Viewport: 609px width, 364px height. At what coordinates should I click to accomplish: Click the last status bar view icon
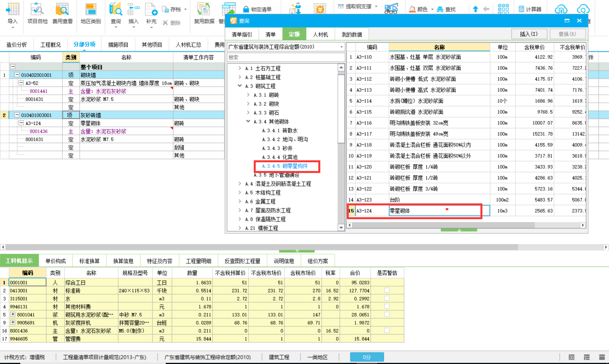(602, 357)
